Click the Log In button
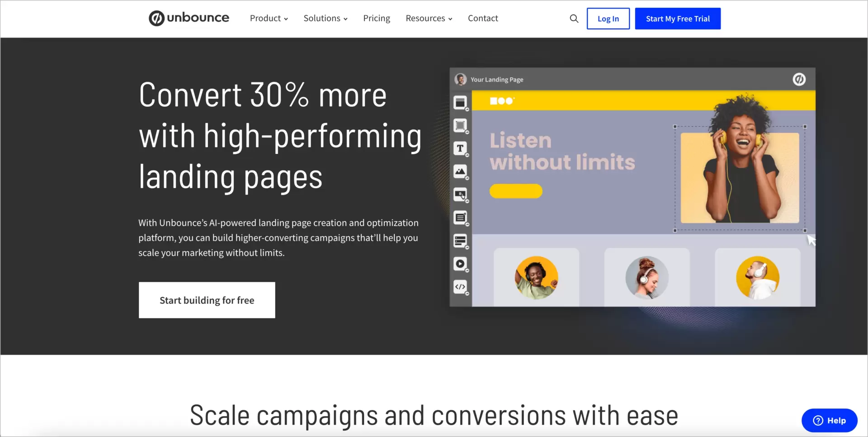Image resolution: width=868 pixels, height=437 pixels. pos(608,19)
